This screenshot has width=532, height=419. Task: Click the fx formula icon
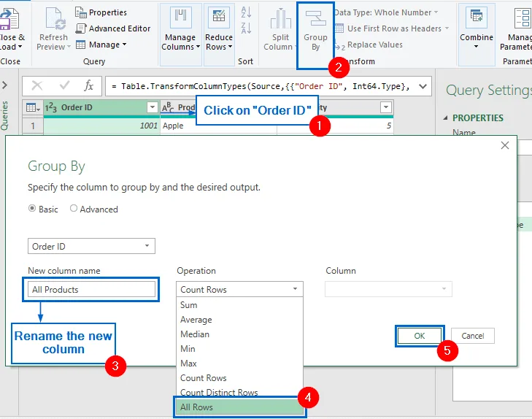(x=88, y=85)
